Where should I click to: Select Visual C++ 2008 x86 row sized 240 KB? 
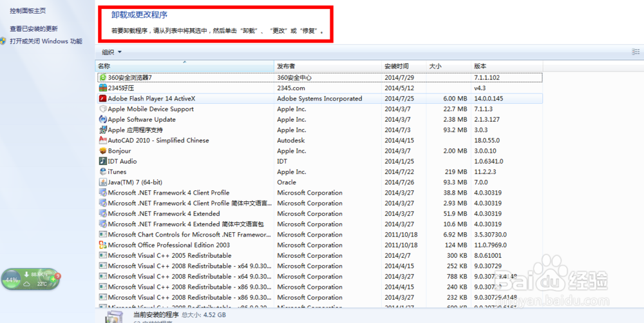pos(319,287)
